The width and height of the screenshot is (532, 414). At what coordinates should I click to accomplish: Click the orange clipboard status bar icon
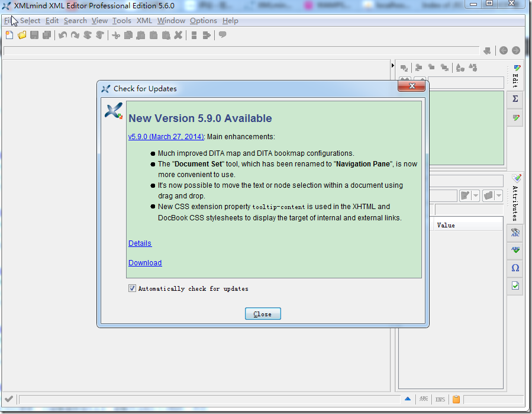pyautogui.click(x=456, y=399)
